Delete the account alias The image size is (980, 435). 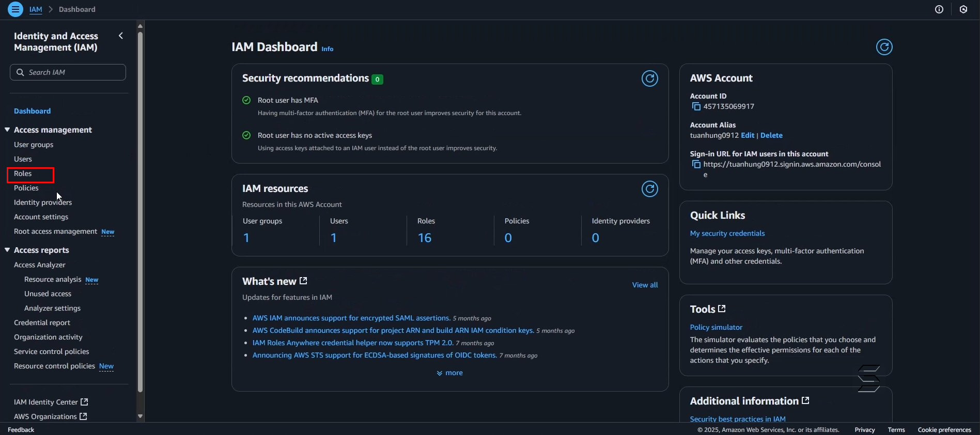pos(771,135)
